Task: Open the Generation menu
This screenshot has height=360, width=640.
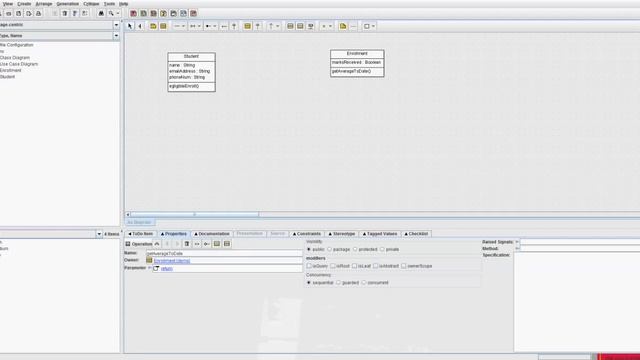Action: [x=68, y=4]
